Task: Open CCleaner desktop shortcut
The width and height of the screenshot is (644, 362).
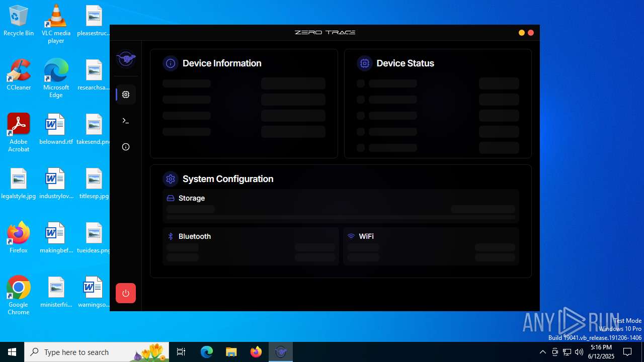Action: [x=19, y=75]
